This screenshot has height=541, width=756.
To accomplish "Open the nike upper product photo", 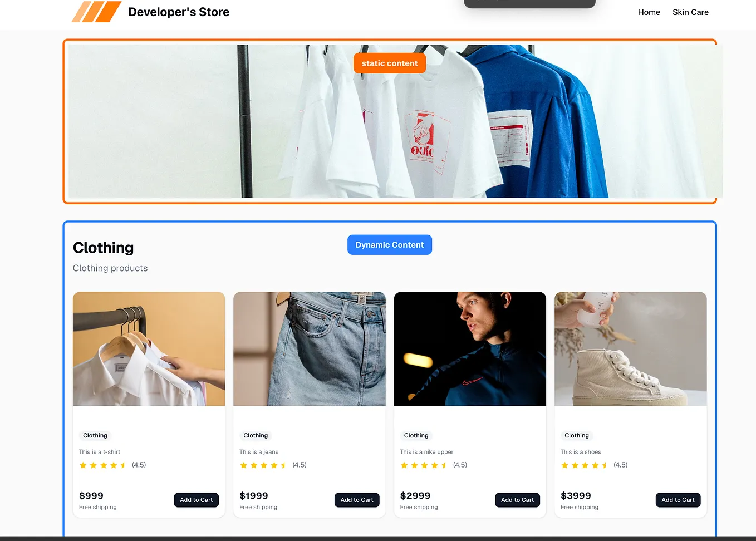I will tap(469, 348).
